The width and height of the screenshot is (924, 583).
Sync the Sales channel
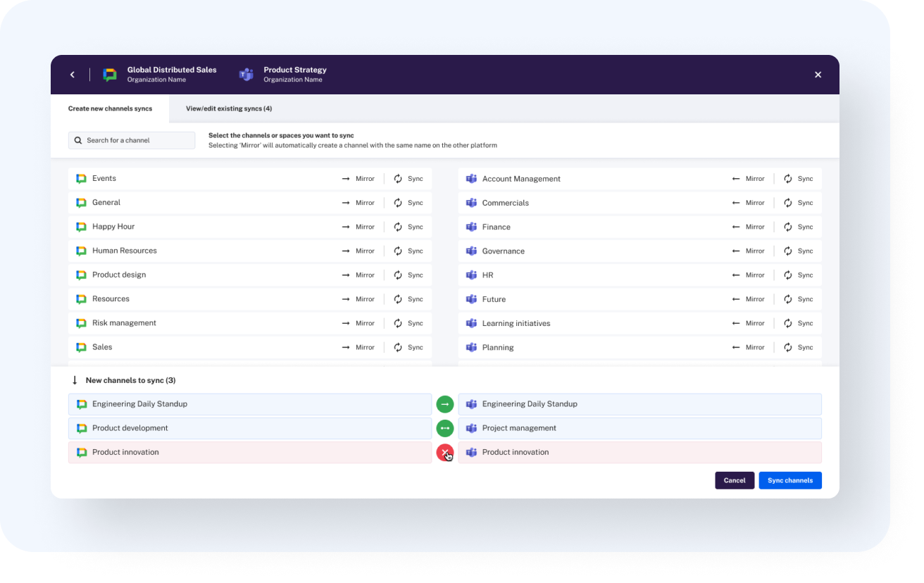pyautogui.click(x=408, y=347)
